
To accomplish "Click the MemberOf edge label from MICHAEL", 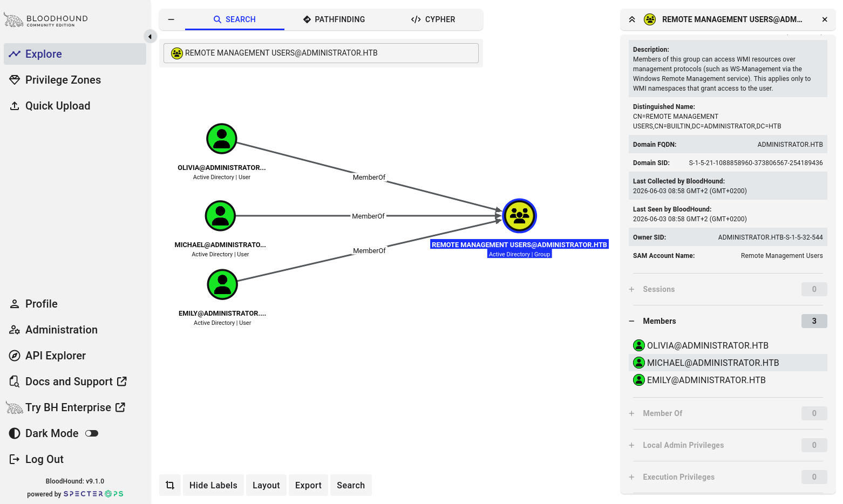I will (369, 216).
